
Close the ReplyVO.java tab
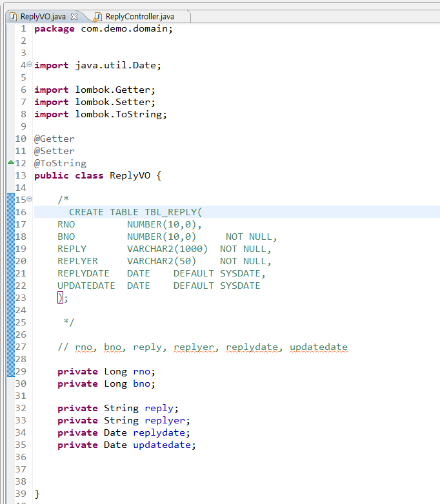click(x=74, y=16)
